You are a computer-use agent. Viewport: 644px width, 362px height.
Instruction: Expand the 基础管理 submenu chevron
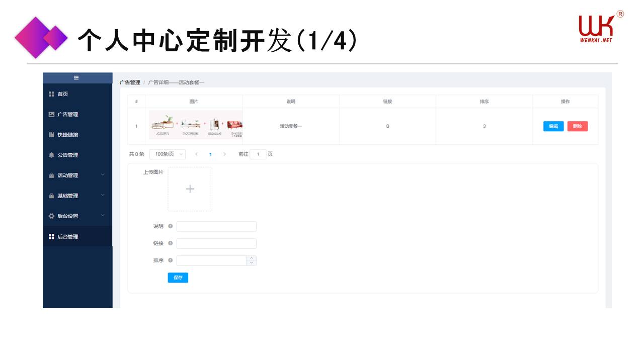[x=103, y=195]
